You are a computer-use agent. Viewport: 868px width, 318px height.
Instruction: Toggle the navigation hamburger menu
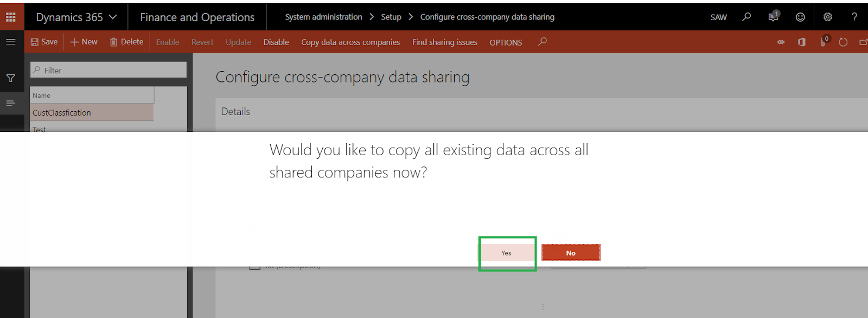[11, 42]
